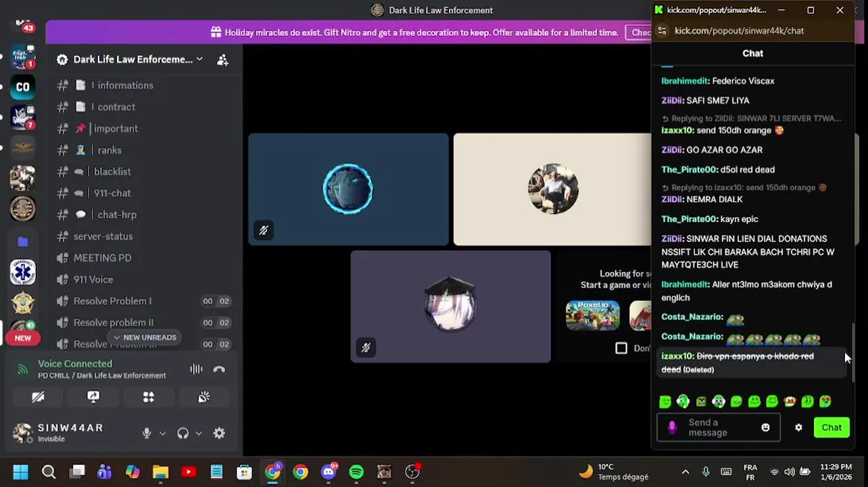Open Ibrahimedit's profile from Federico Viscax message

click(685, 80)
